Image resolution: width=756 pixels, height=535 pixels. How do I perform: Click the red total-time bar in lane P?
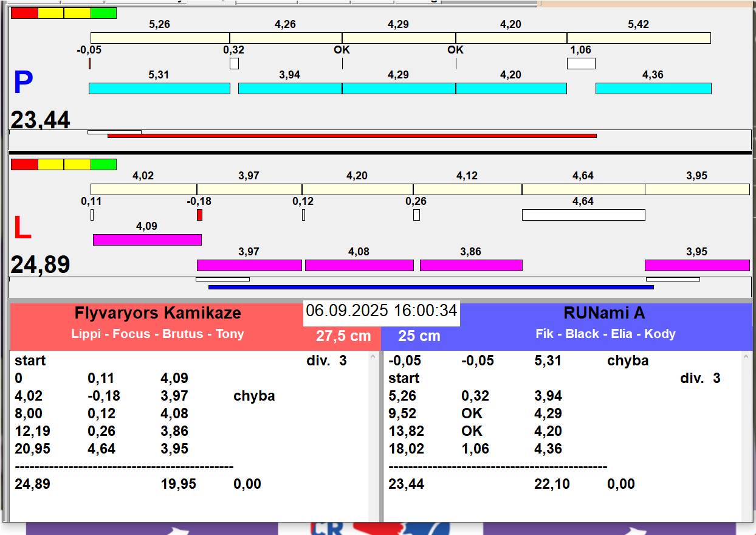coord(352,136)
